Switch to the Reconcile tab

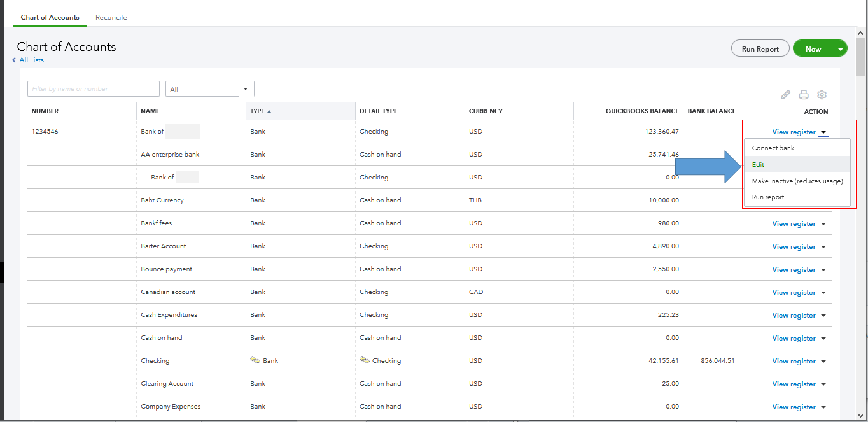pos(111,17)
